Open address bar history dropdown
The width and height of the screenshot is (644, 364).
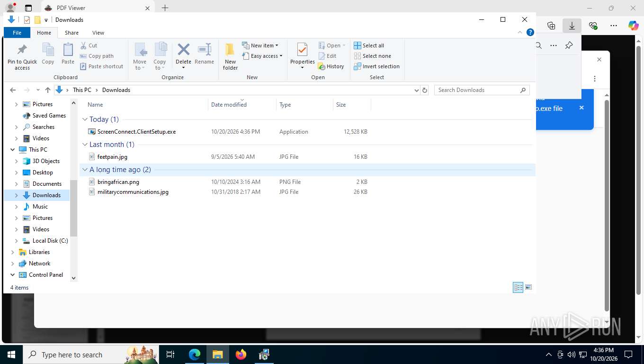tap(416, 90)
